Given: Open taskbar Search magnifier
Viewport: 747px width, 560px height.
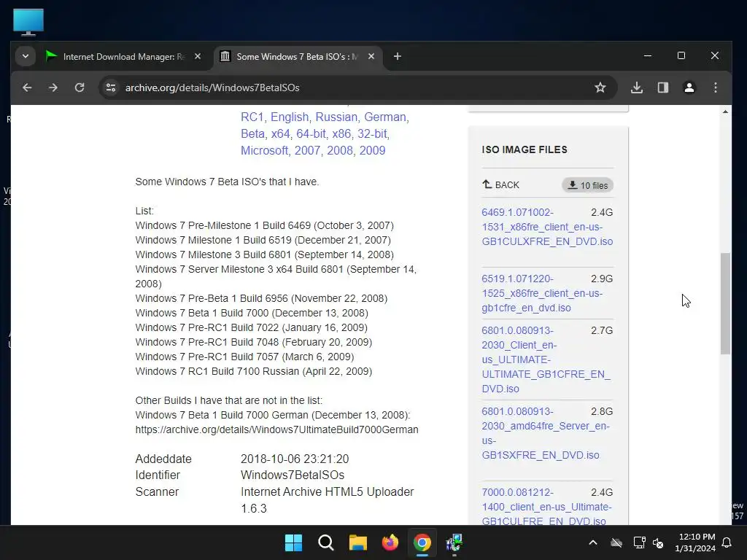Looking at the screenshot, I should point(326,542).
